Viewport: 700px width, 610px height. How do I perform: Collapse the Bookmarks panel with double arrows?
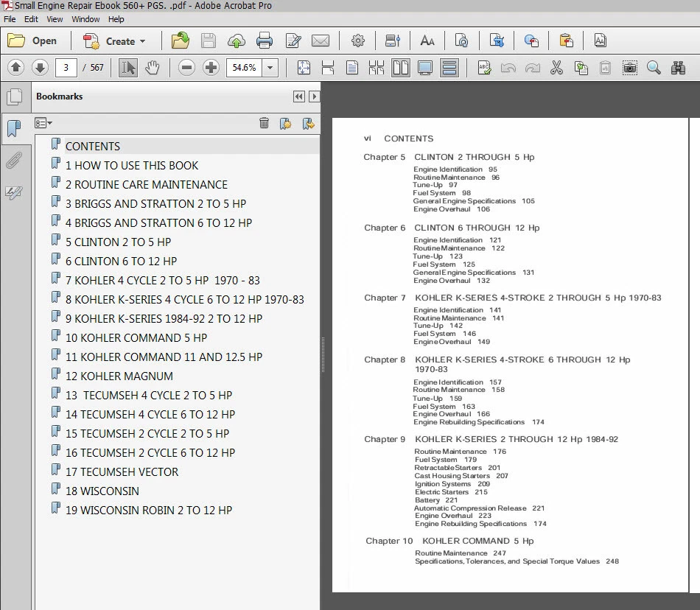coord(298,97)
